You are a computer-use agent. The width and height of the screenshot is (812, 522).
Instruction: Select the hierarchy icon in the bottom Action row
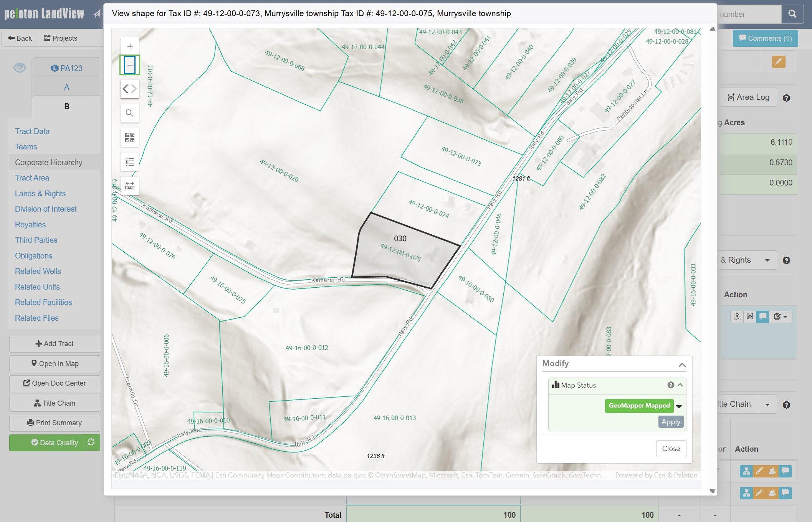(747, 471)
